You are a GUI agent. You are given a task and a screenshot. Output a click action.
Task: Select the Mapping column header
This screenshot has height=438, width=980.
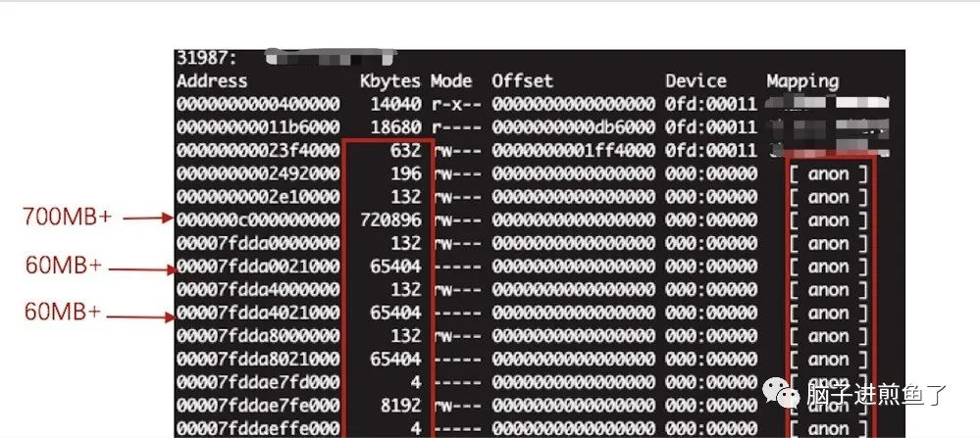(802, 81)
